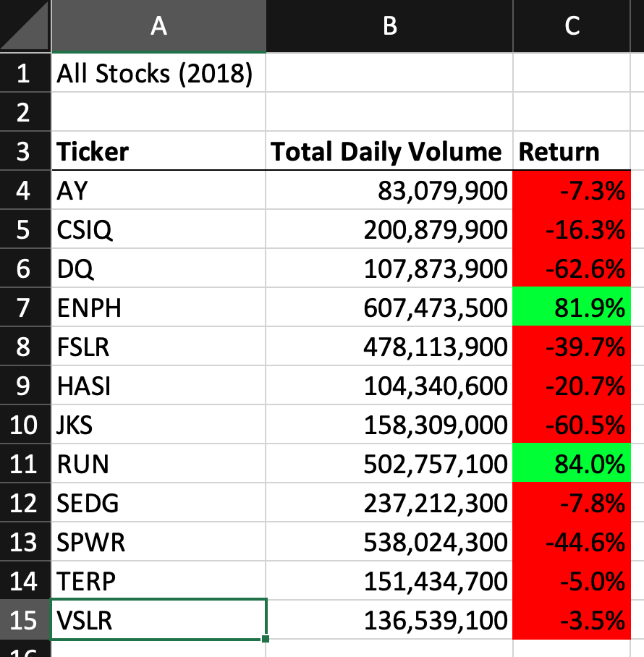This screenshot has height=657, width=644.
Task: Select row 7 by clicking its row number
Action: (x=24, y=307)
